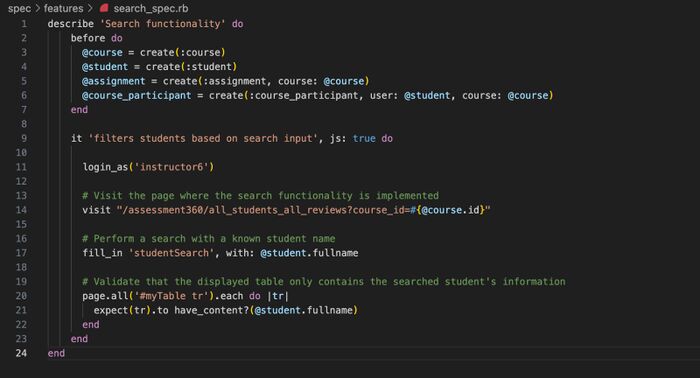Click 'end' keyword on line 23
700x378 pixels.
(79, 339)
